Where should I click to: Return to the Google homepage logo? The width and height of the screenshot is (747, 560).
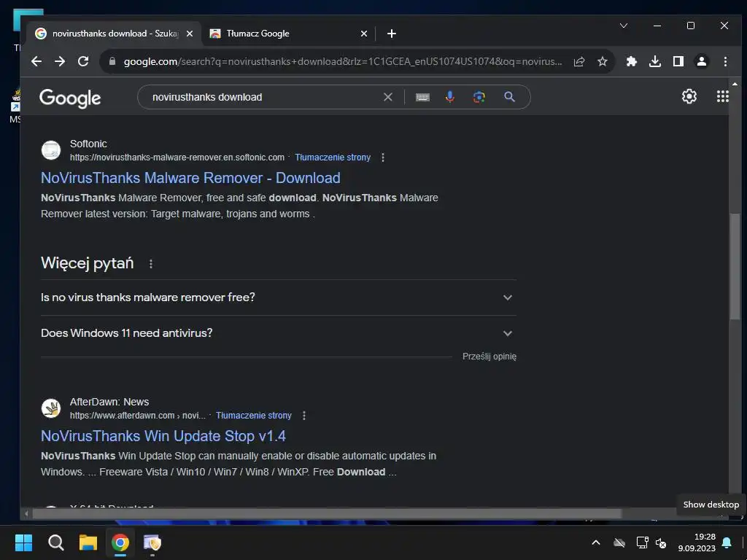coord(70,98)
